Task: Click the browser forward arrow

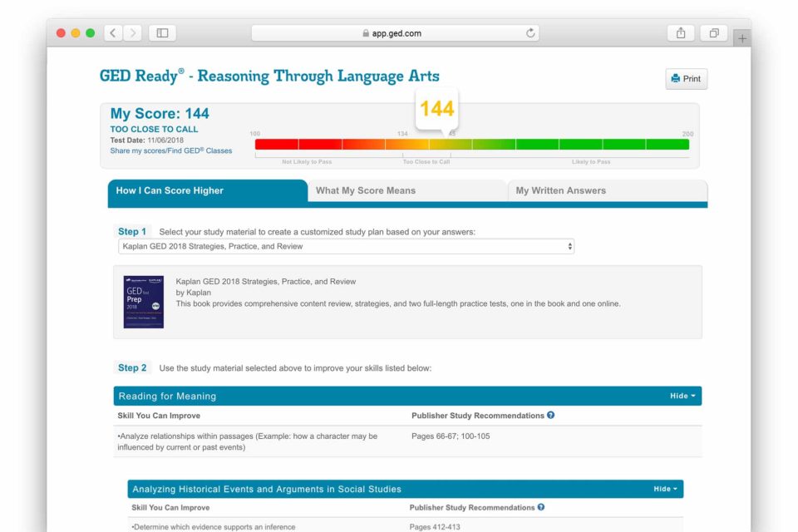Action: [x=133, y=32]
